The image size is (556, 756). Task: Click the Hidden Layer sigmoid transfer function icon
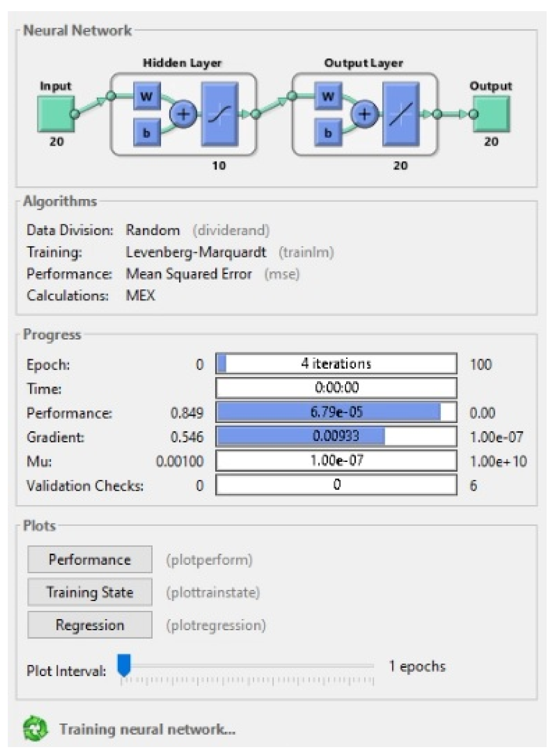click(x=220, y=114)
